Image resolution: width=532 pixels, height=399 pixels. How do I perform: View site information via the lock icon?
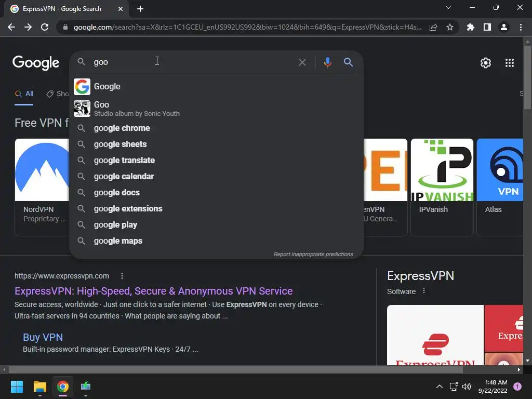point(65,27)
